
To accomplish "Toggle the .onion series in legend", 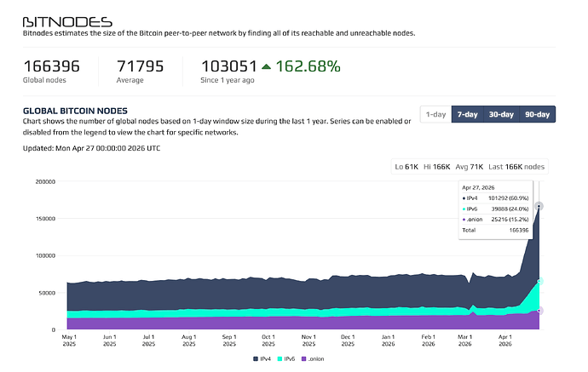I will (313, 359).
